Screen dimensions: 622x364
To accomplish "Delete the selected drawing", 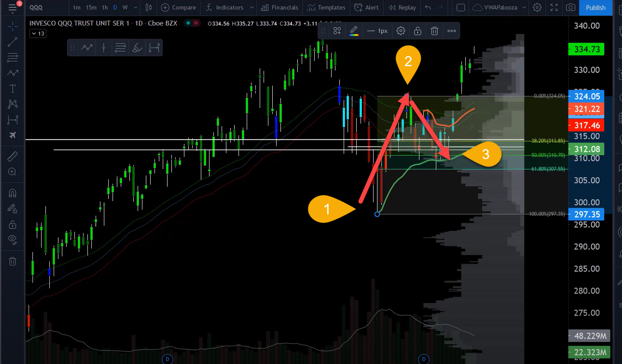I will 435,31.
